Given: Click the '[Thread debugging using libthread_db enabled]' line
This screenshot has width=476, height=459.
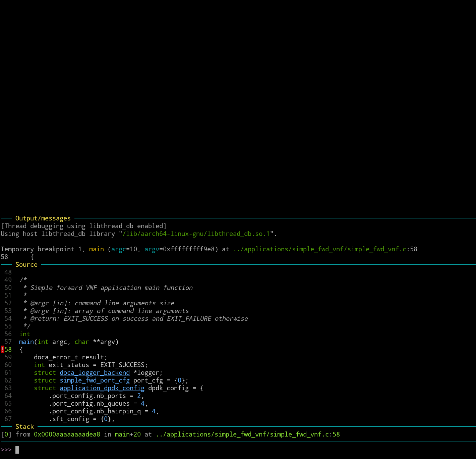Looking at the screenshot, I should tap(83, 226).
